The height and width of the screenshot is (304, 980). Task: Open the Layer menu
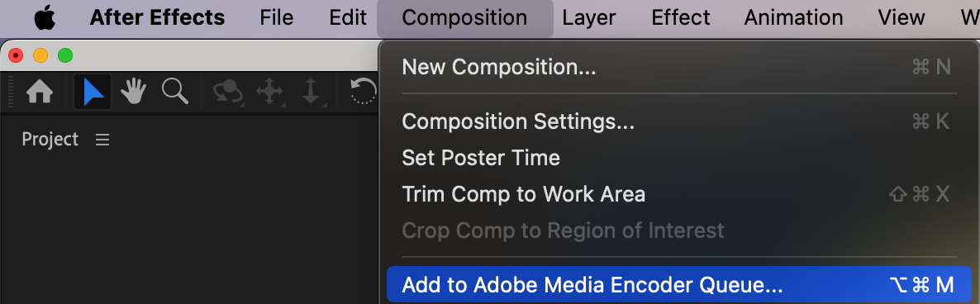tap(589, 17)
